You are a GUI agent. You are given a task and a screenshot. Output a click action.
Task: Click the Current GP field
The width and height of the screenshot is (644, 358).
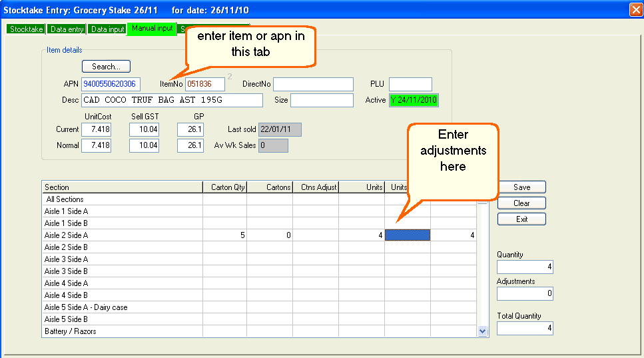click(190, 129)
